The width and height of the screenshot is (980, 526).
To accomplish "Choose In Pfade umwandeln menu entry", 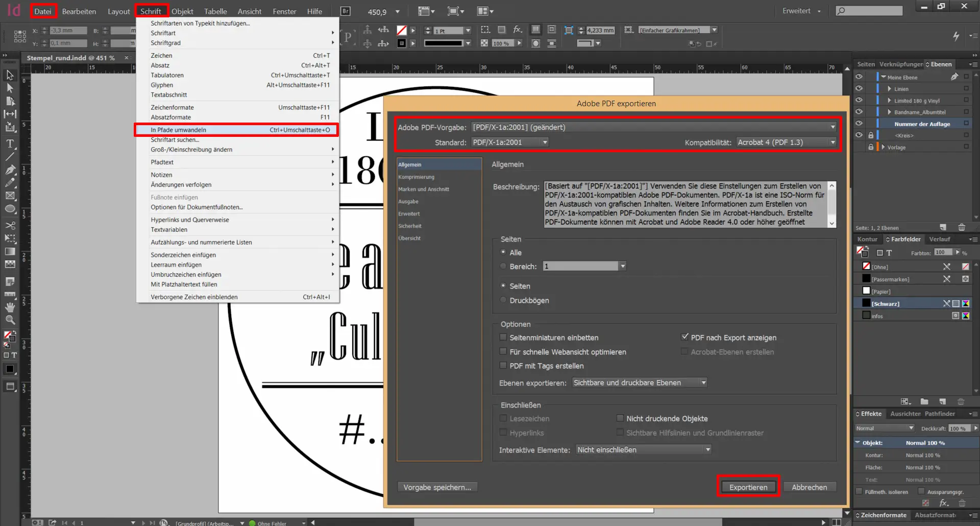I will (179, 130).
